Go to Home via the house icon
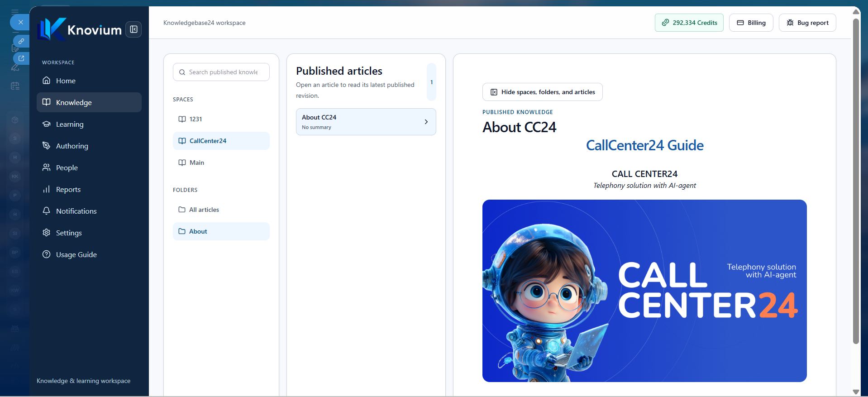868x397 pixels. (46, 81)
